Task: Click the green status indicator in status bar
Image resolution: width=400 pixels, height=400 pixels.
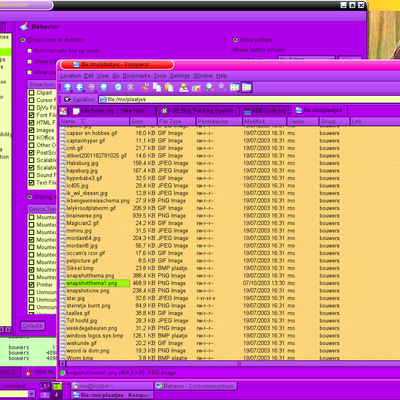Action: [62, 373]
